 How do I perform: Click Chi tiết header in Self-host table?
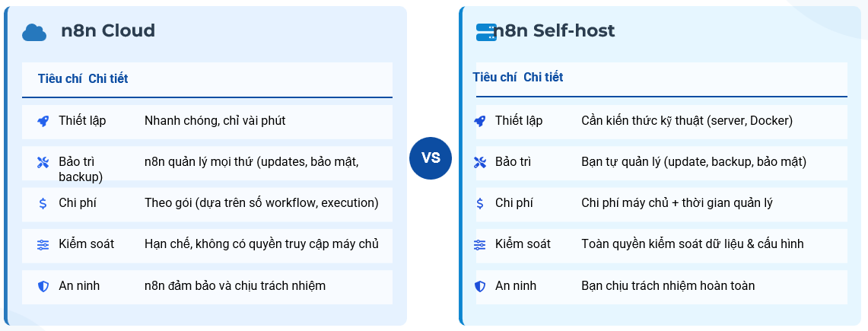tap(543, 77)
